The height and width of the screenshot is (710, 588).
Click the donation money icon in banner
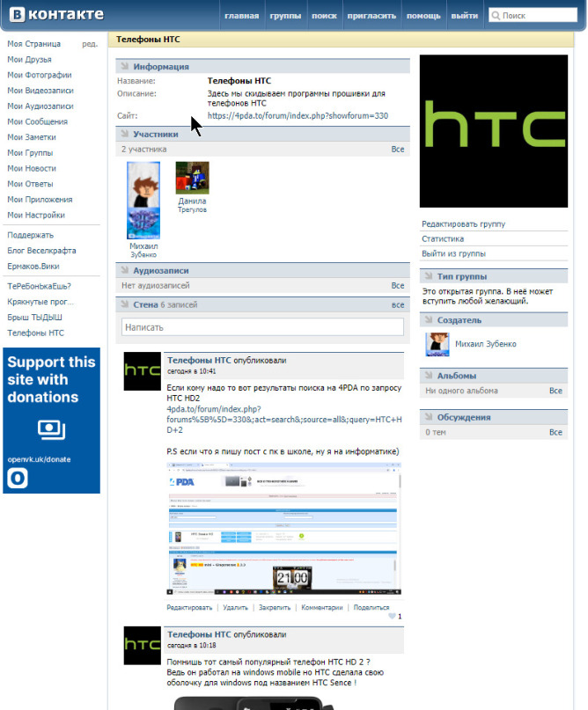[51, 429]
